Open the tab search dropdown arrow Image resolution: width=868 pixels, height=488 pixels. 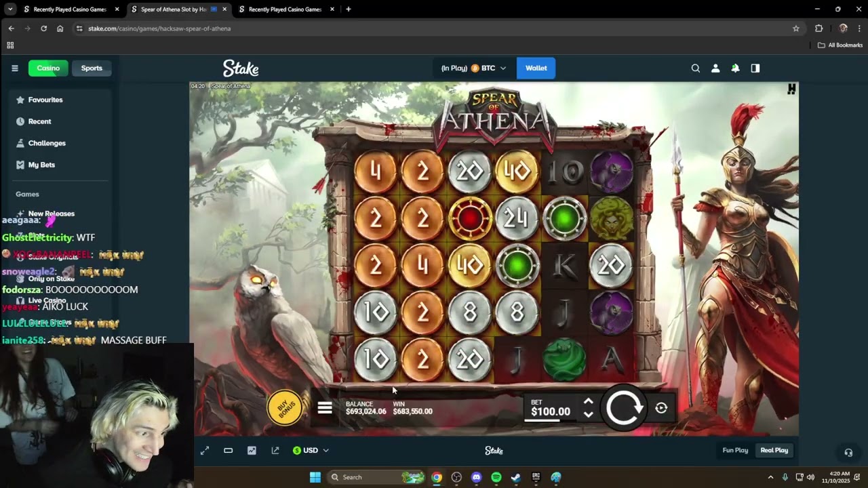pyautogui.click(x=10, y=9)
